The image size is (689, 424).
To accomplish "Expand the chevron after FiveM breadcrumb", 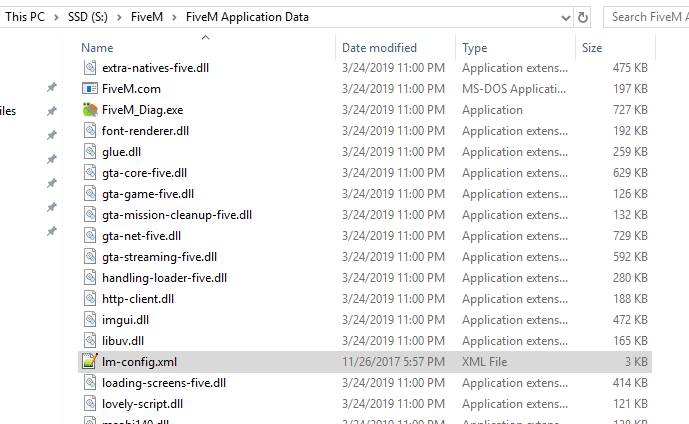I will (174, 18).
